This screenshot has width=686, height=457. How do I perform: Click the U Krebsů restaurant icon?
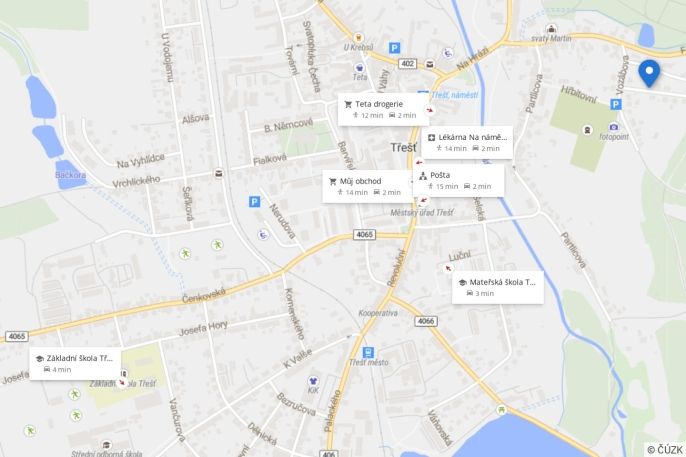tap(358, 38)
